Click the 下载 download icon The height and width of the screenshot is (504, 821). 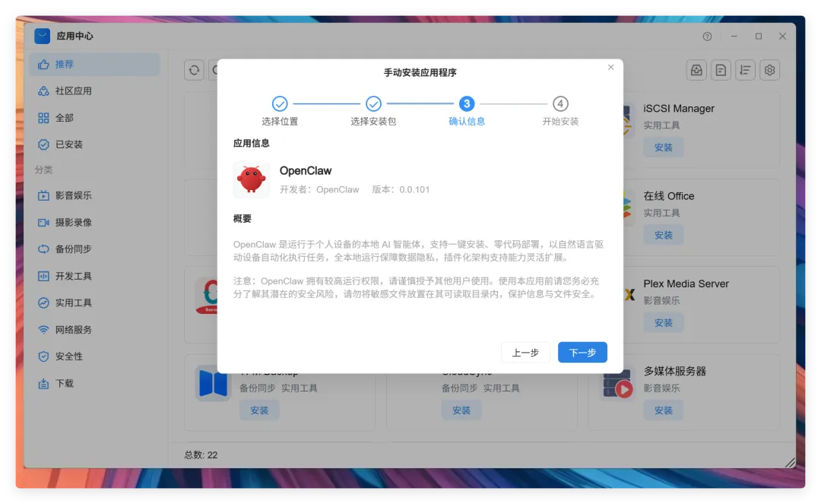(43, 383)
